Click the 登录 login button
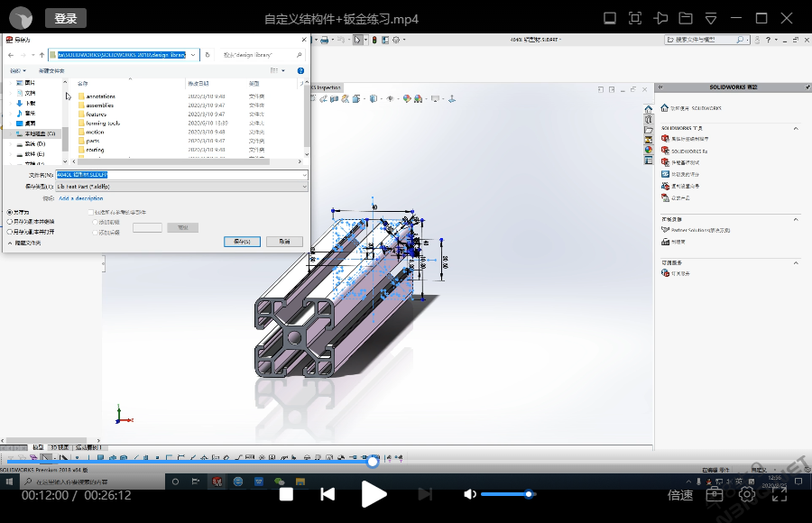Screen dimensions: 812x523 [66, 19]
